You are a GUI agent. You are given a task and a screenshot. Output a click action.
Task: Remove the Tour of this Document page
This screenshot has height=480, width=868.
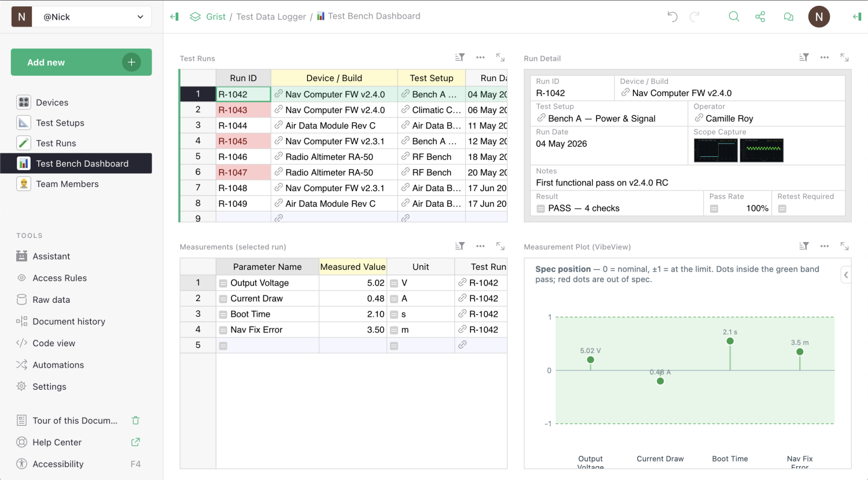[x=135, y=420]
